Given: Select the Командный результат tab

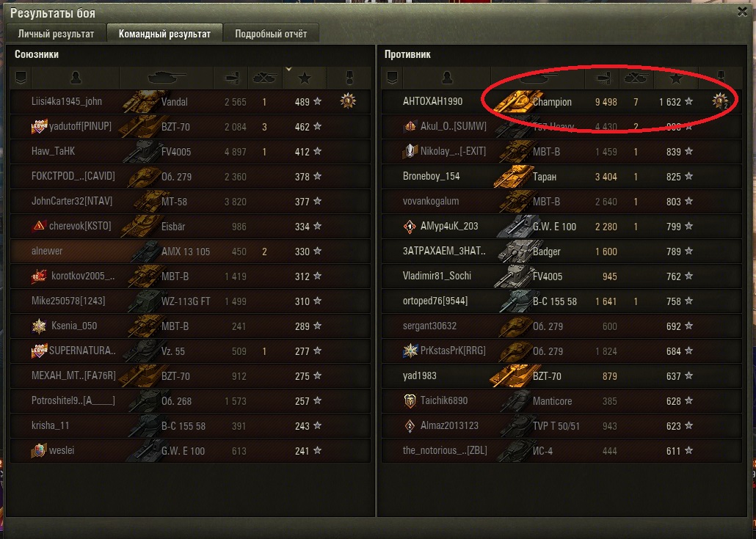Looking at the screenshot, I should 164,34.
